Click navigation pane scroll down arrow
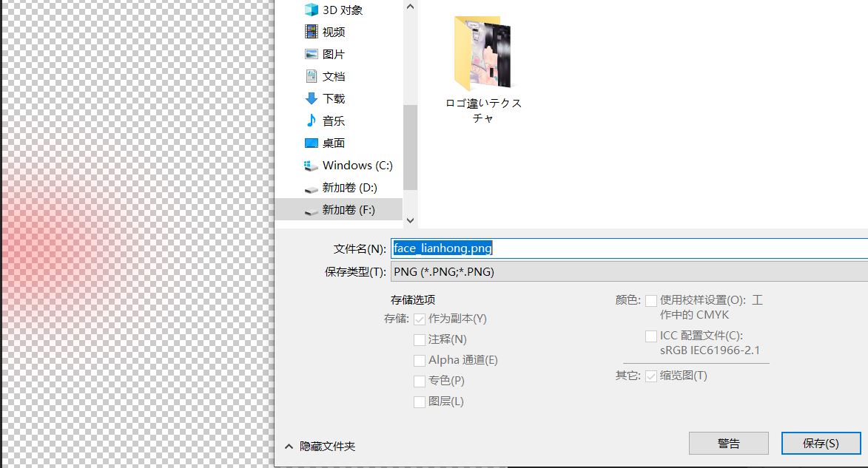The height and width of the screenshot is (468, 868). click(x=410, y=220)
